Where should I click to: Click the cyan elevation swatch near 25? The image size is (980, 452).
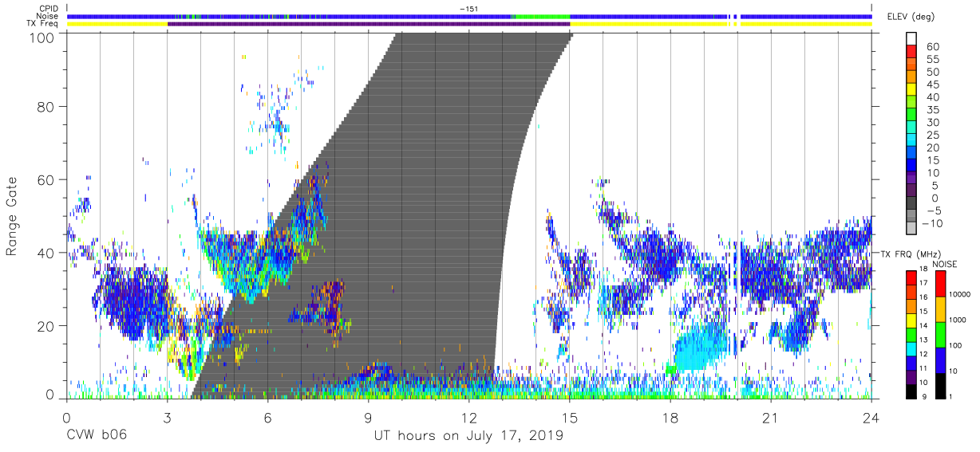pos(911,140)
